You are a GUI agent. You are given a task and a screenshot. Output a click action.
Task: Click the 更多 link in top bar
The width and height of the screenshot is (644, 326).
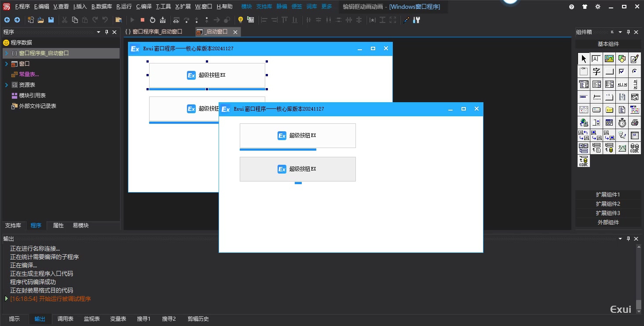(x=327, y=7)
